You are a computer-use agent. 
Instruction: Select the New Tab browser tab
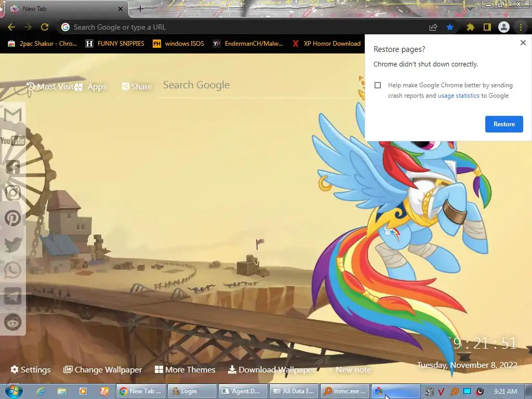(64, 9)
